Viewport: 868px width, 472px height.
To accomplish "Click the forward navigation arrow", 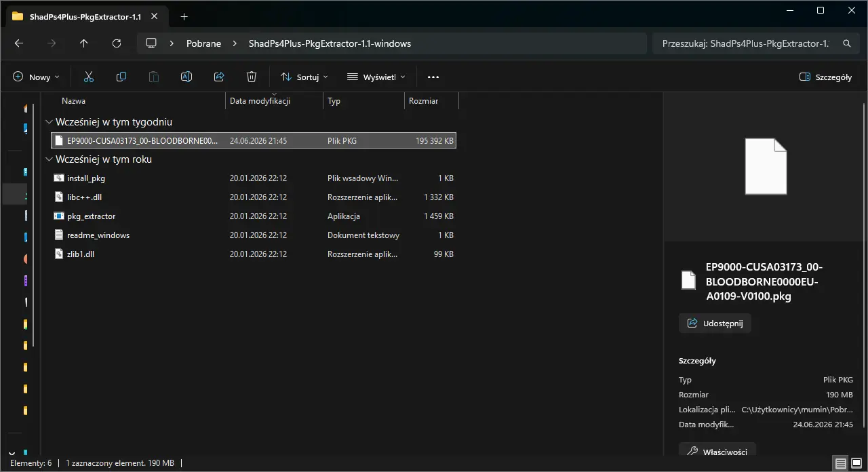I will (x=52, y=43).
